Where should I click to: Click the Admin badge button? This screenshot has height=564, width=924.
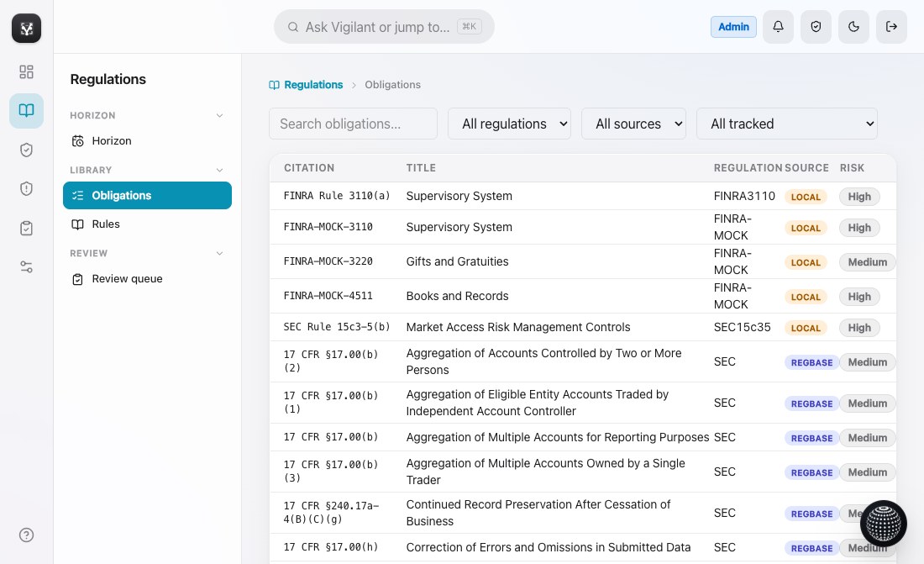[x=733, y=27]
